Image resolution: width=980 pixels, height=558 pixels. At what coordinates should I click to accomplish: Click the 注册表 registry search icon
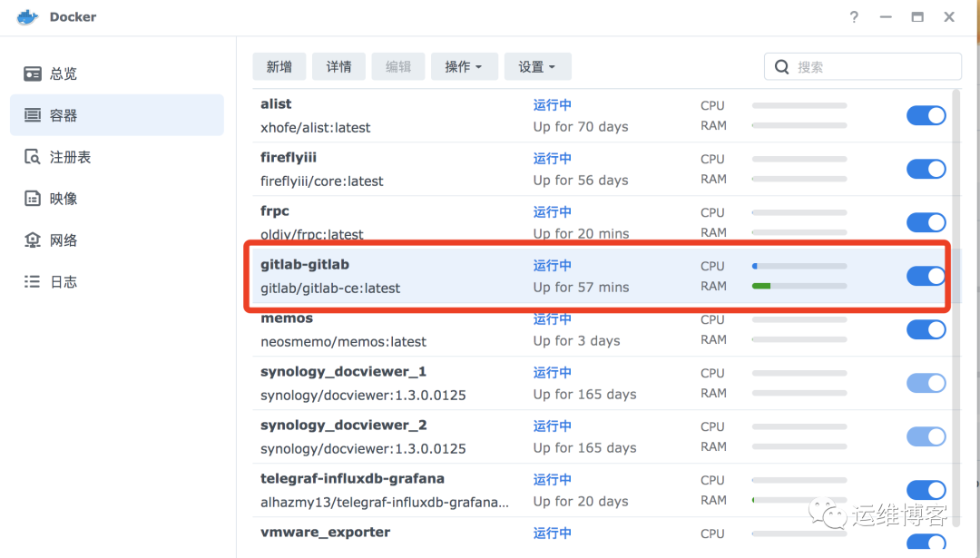[x=33, y=157]
